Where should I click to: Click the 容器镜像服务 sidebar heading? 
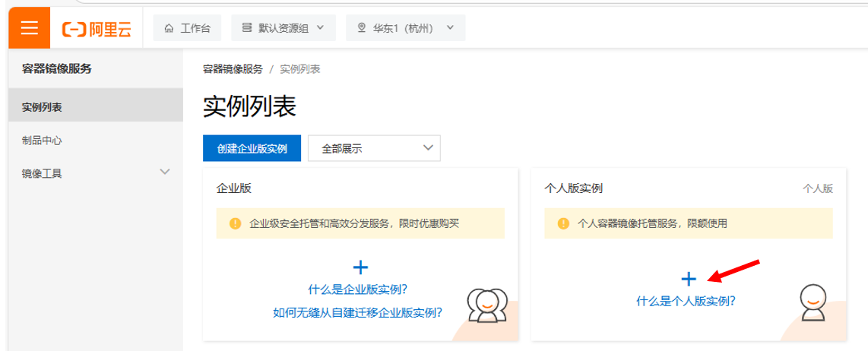click(x=56, y=68)
